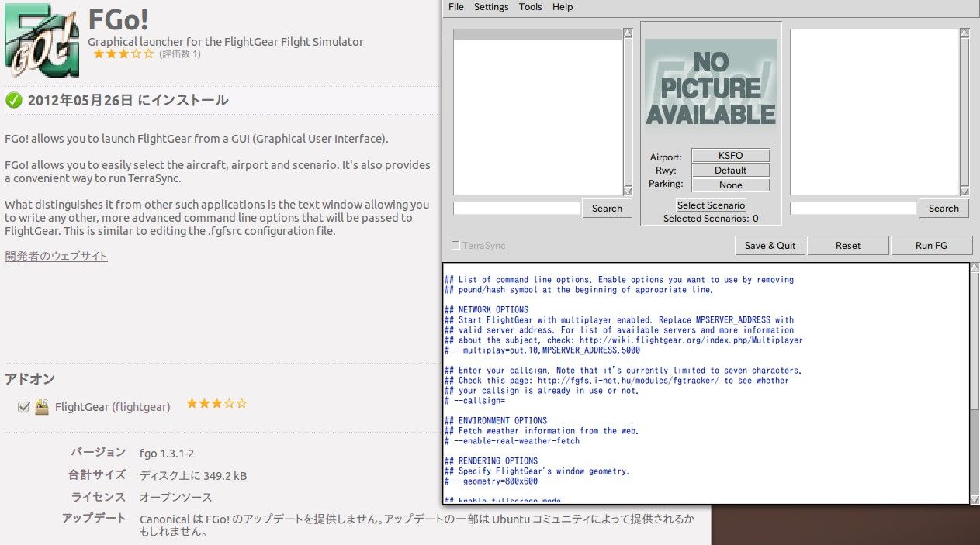Click the '# --callsign=' line
The width and height of the screenshot is (980, 545).
[475, 401]
